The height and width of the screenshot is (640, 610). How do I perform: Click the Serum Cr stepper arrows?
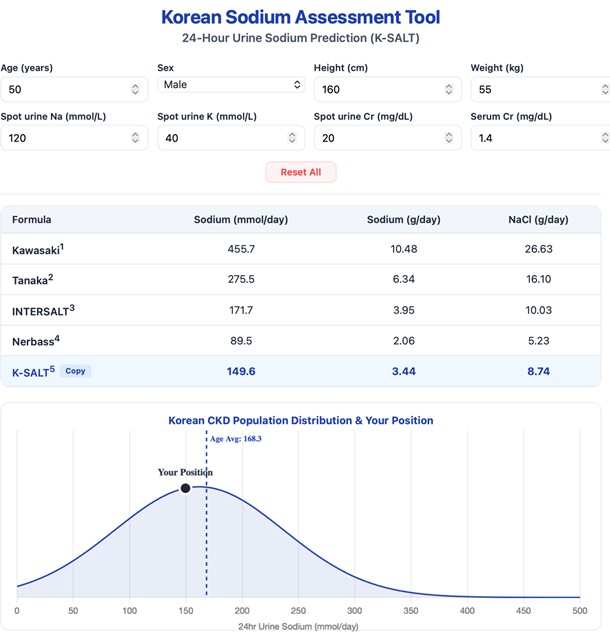click(x=605, y=138)
